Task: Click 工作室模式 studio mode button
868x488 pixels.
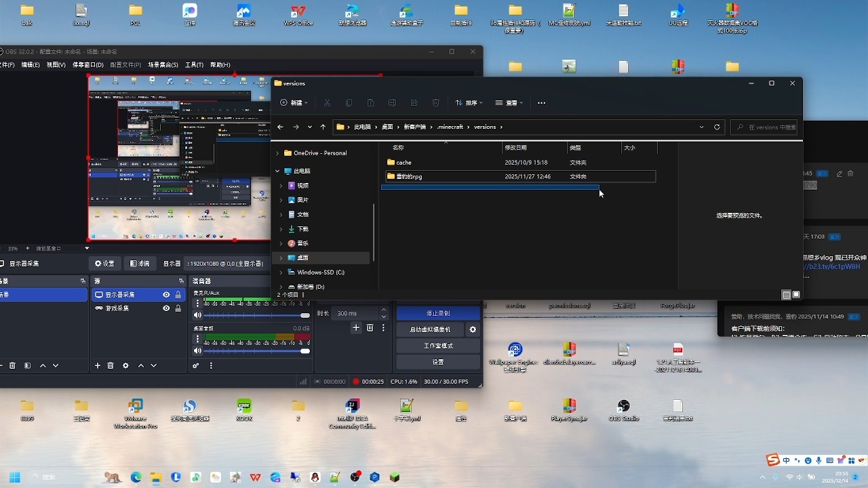Action: (x=438, y=346)
